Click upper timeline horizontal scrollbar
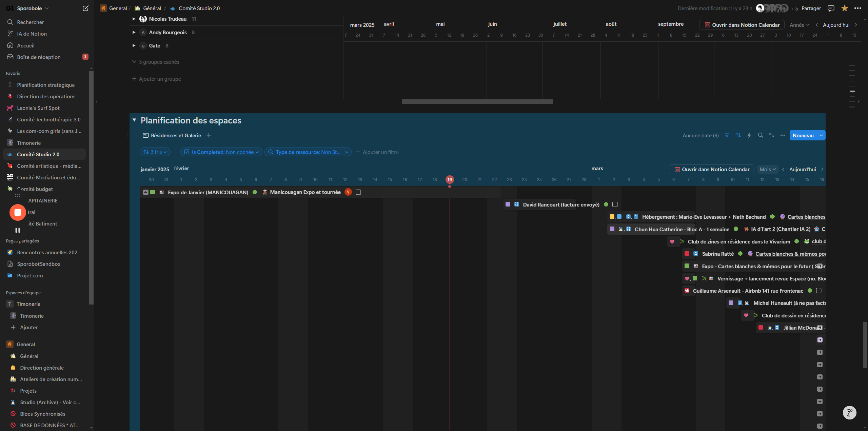This screenshot has width=868, height=431. [x=477, y=101]
